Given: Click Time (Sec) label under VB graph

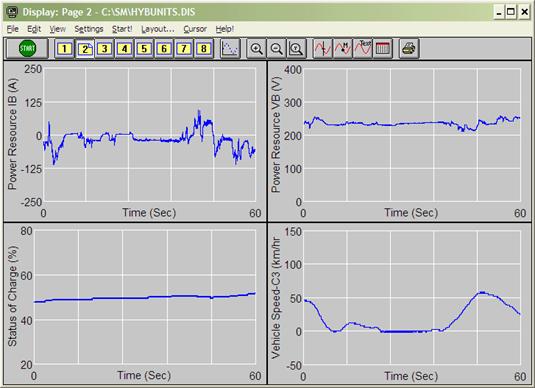Looking at the screenshot, I should (411, 213).
